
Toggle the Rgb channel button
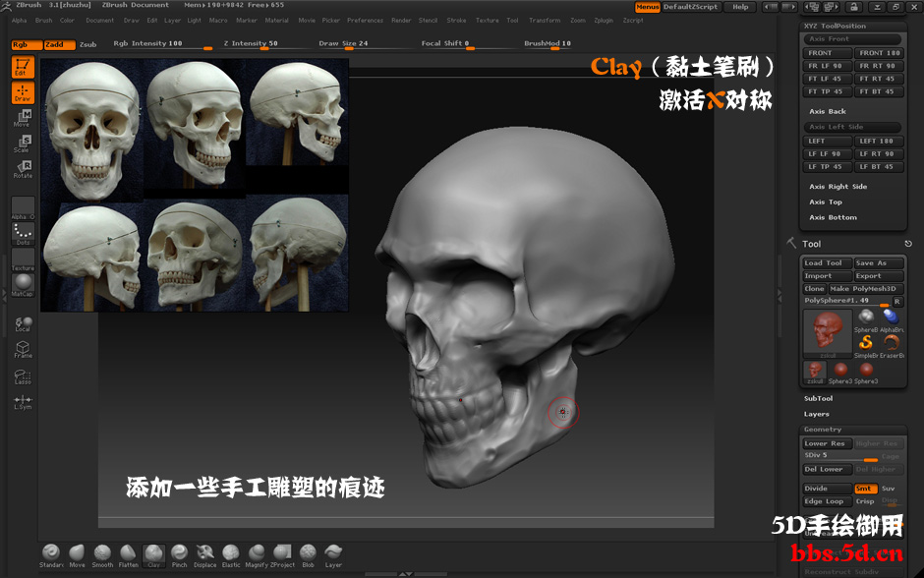click(27, 45)
